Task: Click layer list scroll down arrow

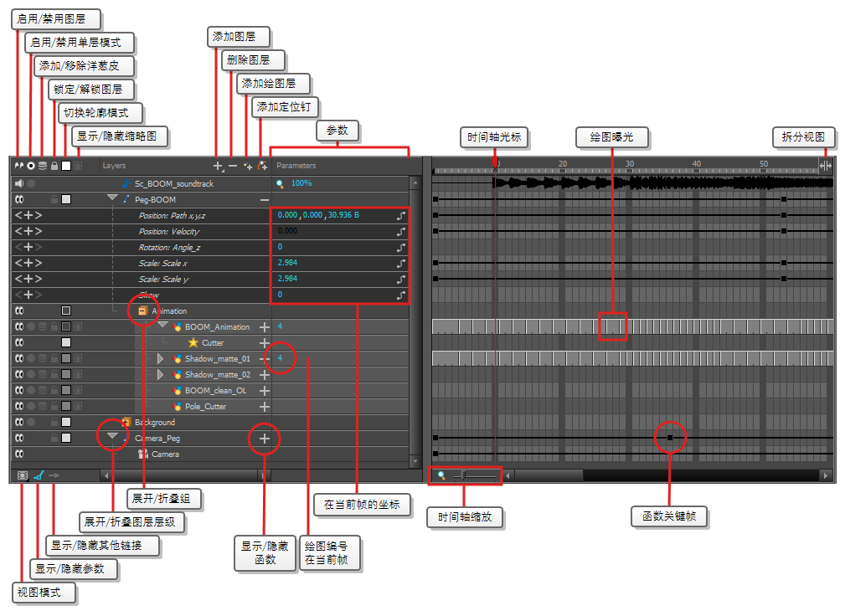Action: click(415, 461)
